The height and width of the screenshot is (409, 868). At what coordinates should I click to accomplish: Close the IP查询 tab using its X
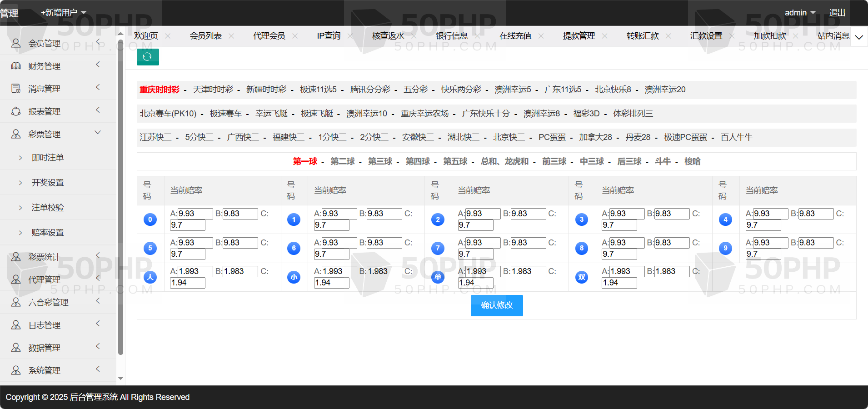click(350, 36)
